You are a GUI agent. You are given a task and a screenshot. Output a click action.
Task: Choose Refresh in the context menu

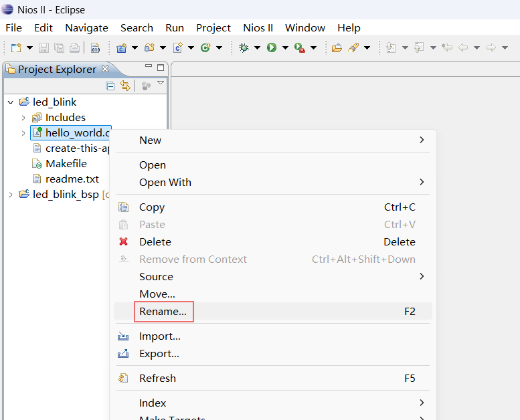tap(272, 379)
